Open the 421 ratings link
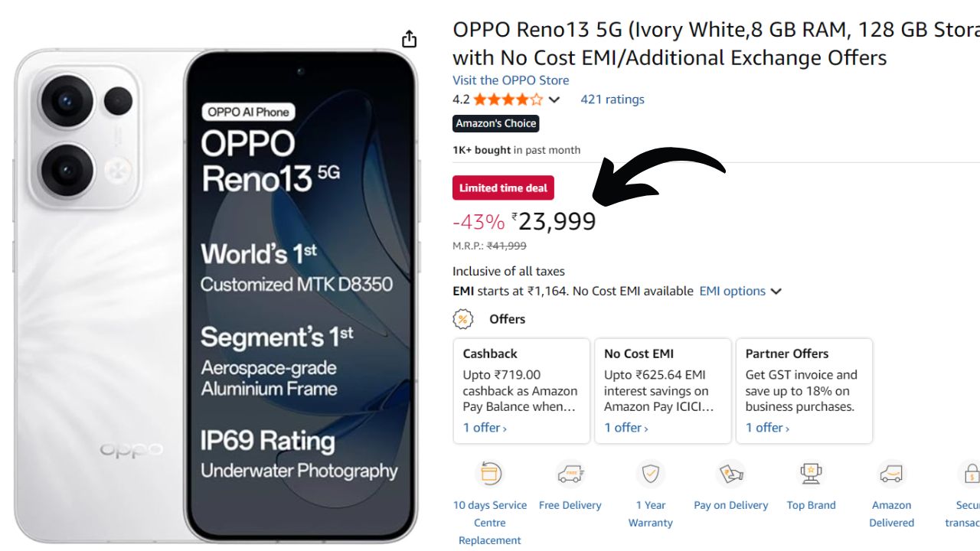Viewport: 980px width, 551px height. (x=612, y=99)
